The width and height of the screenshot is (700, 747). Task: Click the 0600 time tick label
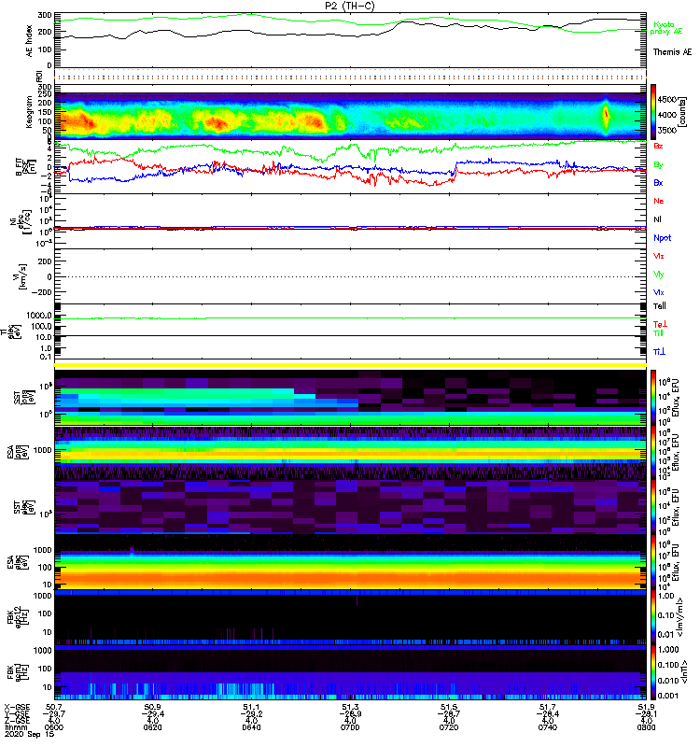[54, 727]
